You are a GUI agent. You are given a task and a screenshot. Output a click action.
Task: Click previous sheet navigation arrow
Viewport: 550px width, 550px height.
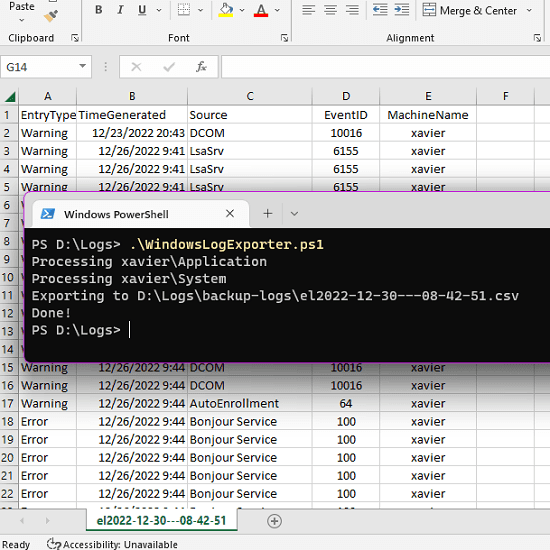(22, 521)
